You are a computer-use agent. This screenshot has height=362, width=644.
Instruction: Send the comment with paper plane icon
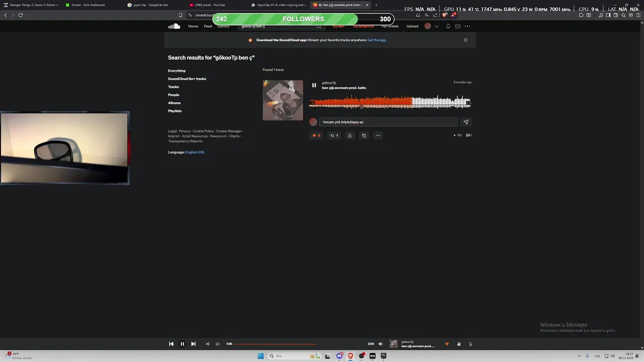tap(466, 122)
